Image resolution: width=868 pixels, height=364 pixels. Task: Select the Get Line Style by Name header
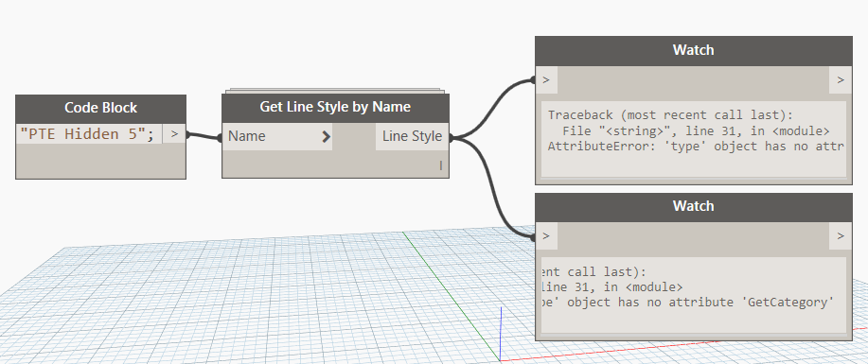pyautogui.click(x=335, y=107)
